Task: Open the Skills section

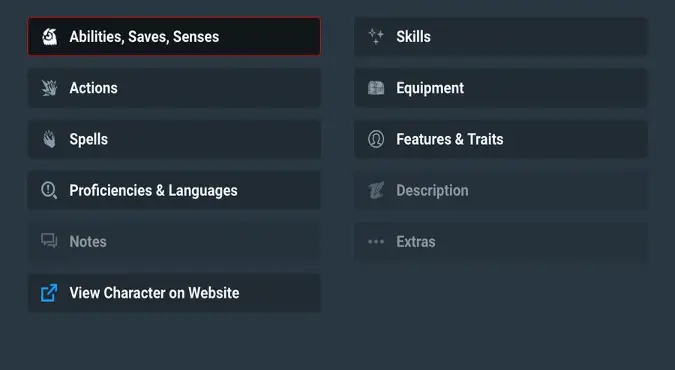Action: [500, 37]
